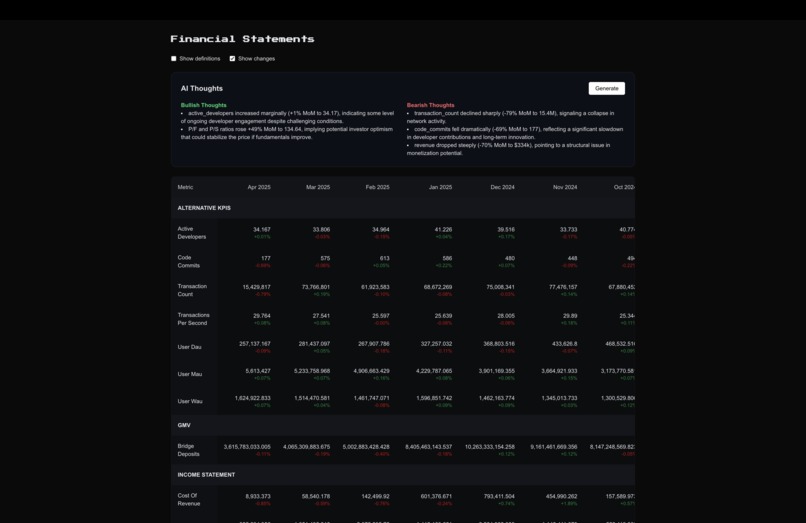Select the Nov 2024 column header

pyautogui.click(x=565, y=187)
